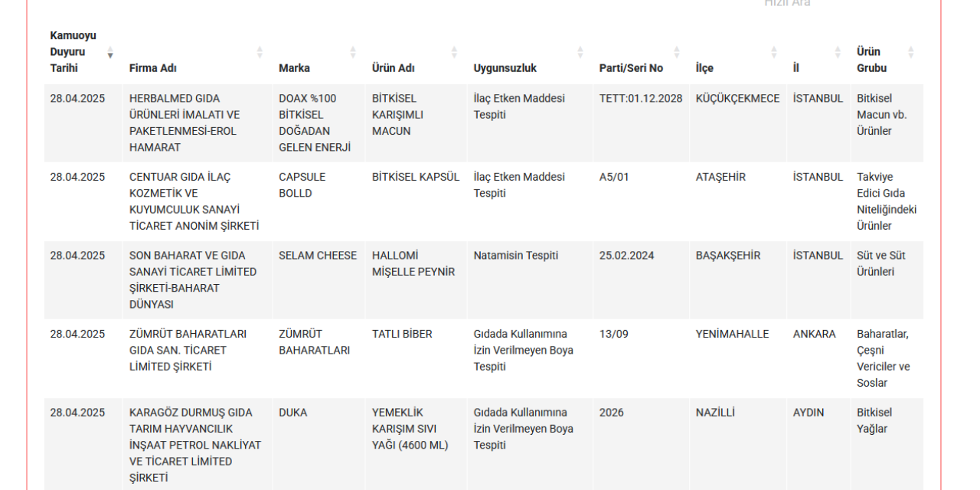The image size is (980, 490).
Task: Click the sort arrows in Uygunsuzluk header
Action: [580, 52]
